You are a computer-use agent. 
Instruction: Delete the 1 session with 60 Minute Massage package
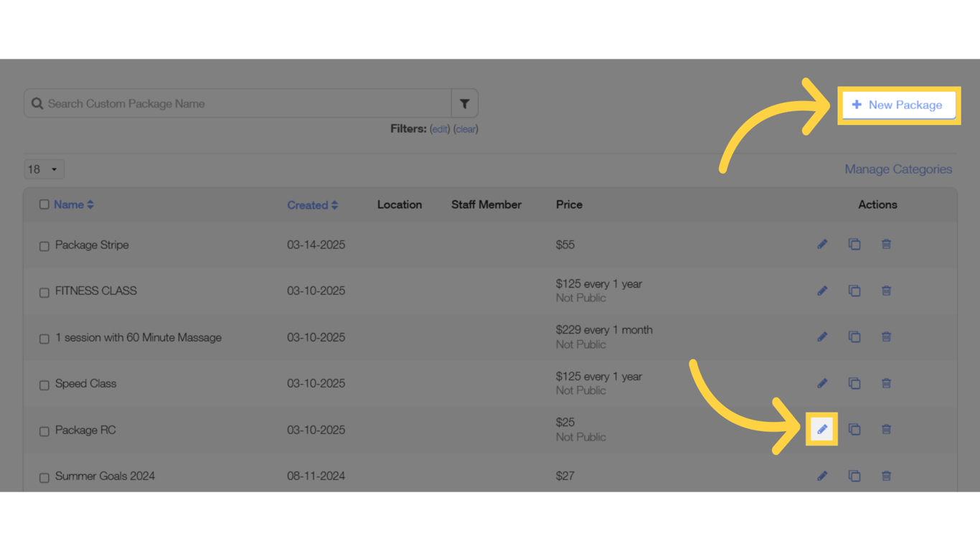point(886,336)
